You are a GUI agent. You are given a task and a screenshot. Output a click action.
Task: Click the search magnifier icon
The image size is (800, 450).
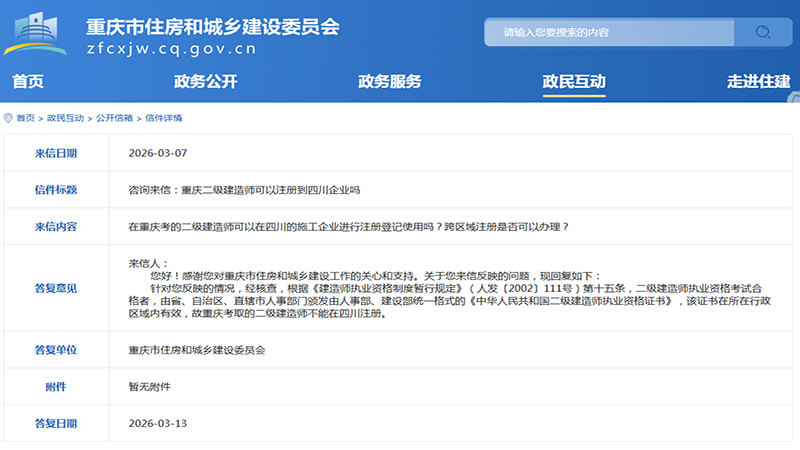point(763,32)
